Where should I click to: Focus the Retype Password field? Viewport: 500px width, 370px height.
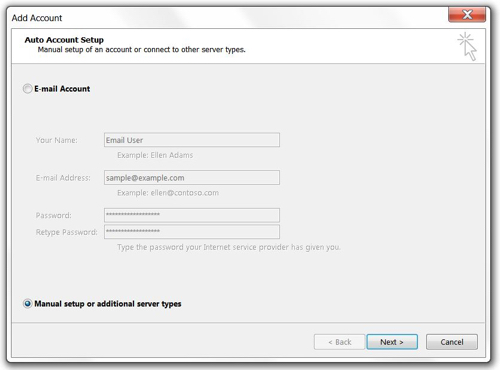click(x=192, y=232)
